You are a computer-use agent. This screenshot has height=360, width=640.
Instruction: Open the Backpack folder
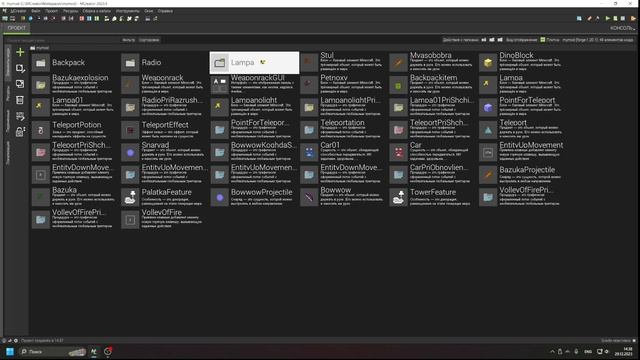point(75,62)
